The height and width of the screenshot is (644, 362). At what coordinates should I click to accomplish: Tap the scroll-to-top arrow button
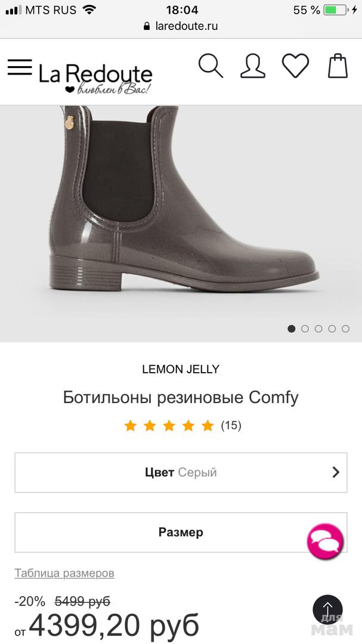pos(327,609)
